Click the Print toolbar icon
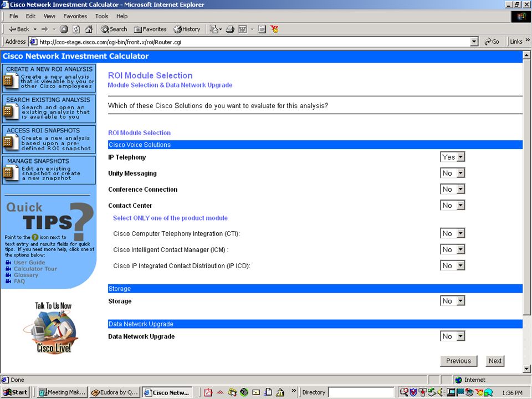This screenshot has height=399, width=532. click(x=230, y=29)
